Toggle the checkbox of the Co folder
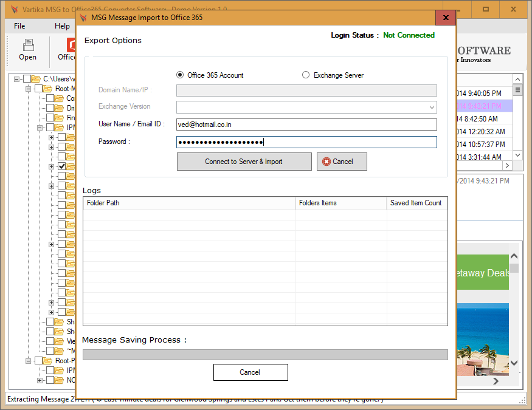The image size is (532, 410). coord(50,98)
